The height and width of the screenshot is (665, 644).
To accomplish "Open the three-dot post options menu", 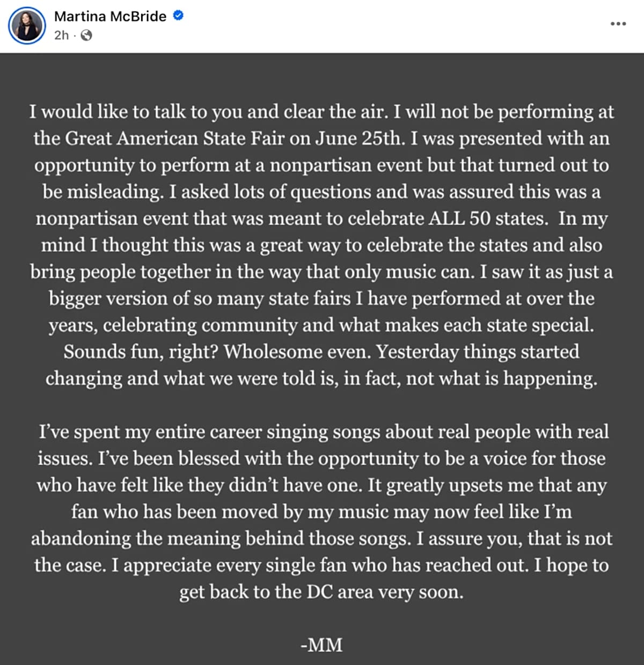I will tap(618, 24).
